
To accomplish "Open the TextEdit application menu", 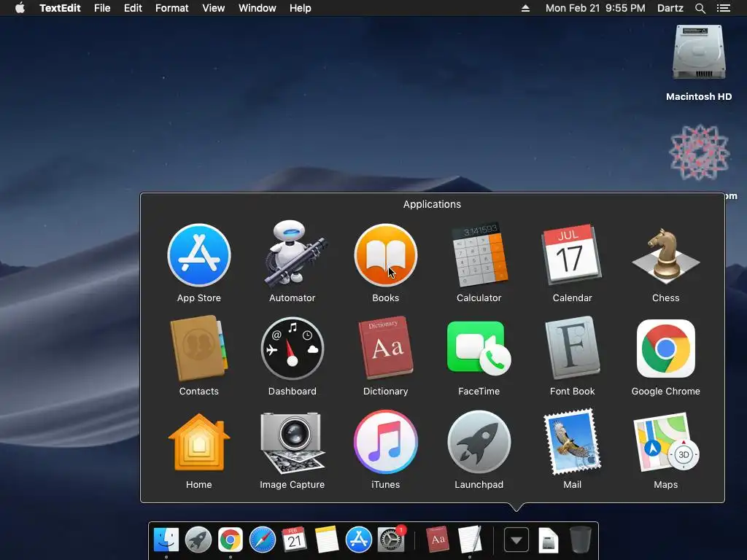I will coord(60,8).
